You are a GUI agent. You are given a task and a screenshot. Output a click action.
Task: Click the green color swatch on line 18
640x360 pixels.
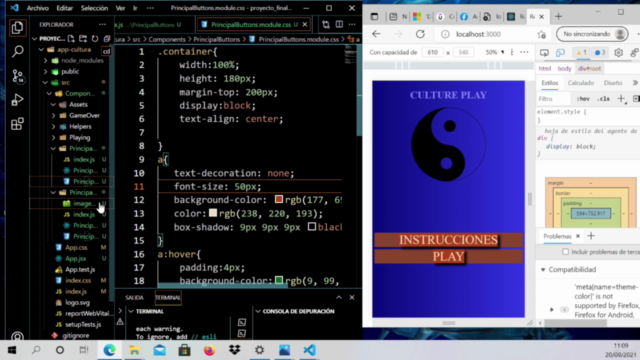(279, 280)
